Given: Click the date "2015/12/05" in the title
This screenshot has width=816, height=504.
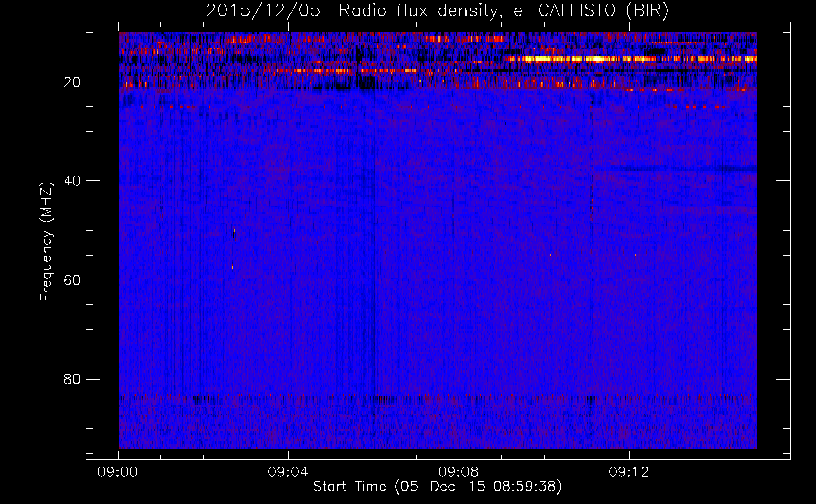Looking at the screenshot, I should 263,11.
